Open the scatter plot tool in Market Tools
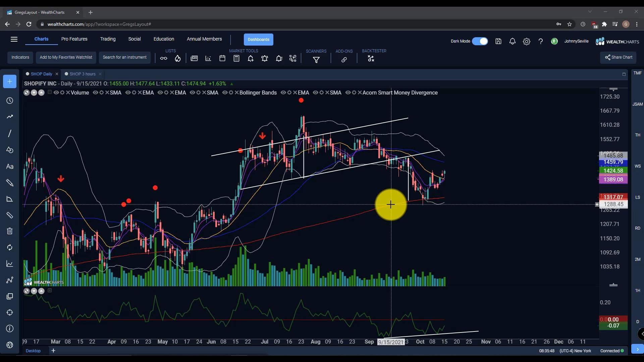This screenshot has width=644, height=362. (x=208, y=58)
